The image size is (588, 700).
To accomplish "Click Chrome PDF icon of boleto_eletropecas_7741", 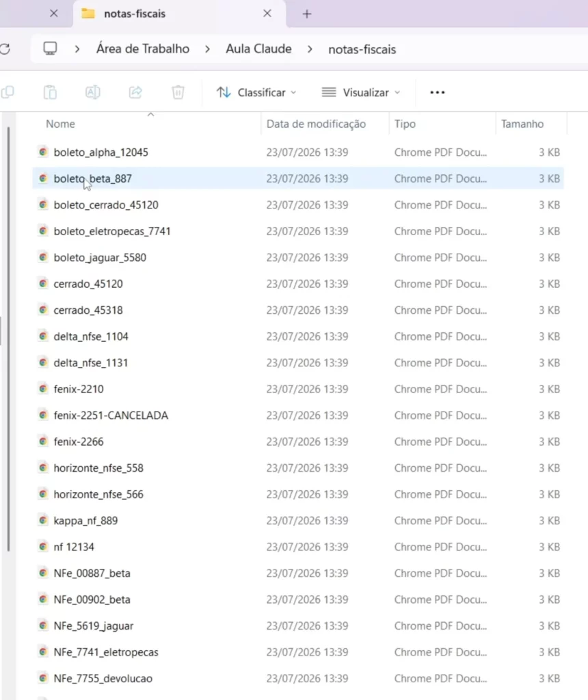I will coord(43,231).
